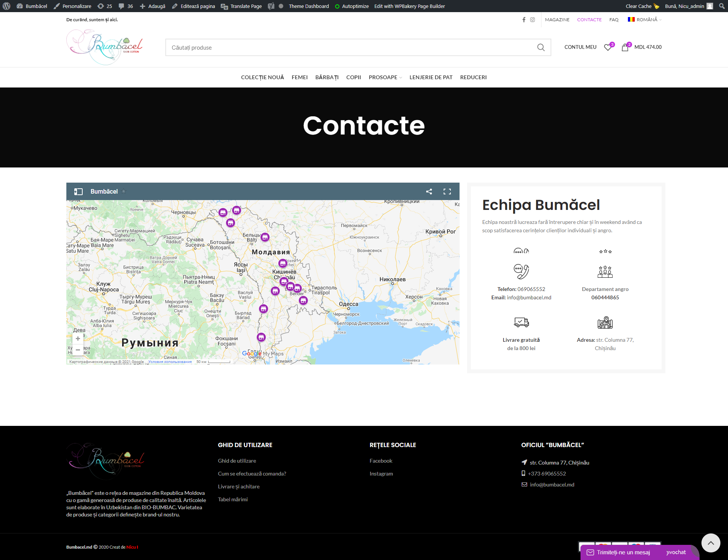728x560 pixels.
Task: Click the search magnifier icon
Action: point(541,47)
